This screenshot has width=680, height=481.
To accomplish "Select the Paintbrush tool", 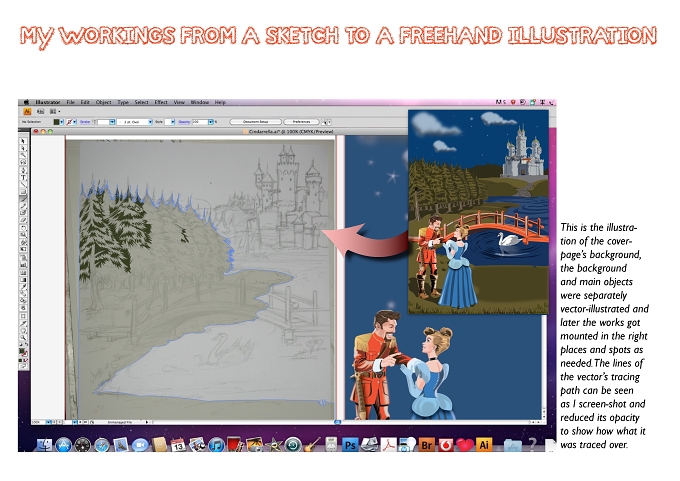I will point(23,199).
